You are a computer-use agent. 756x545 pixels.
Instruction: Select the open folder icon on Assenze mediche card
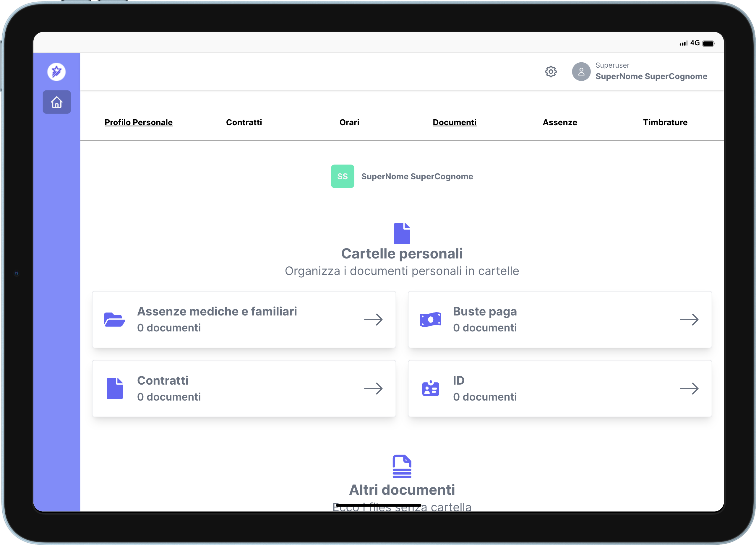click(x=115, y=319)
